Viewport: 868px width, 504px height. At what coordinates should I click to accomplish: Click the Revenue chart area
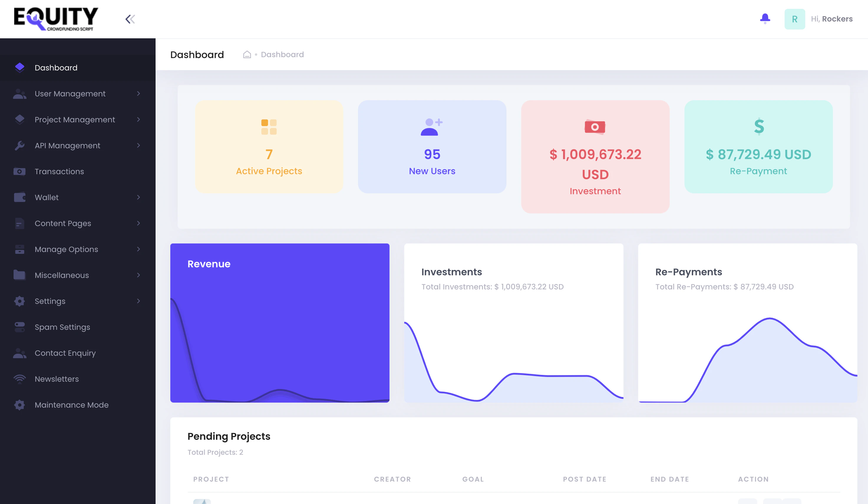click(280, 324)
